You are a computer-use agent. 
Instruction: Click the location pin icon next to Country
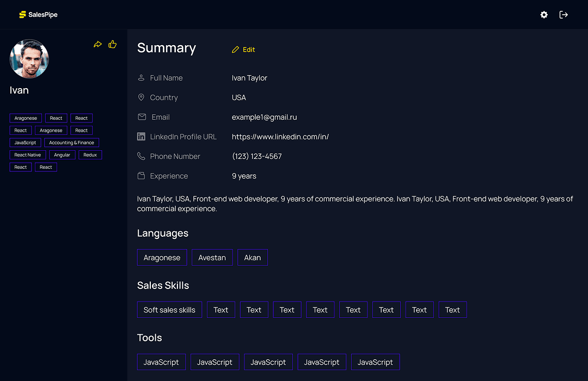(140, 97)
